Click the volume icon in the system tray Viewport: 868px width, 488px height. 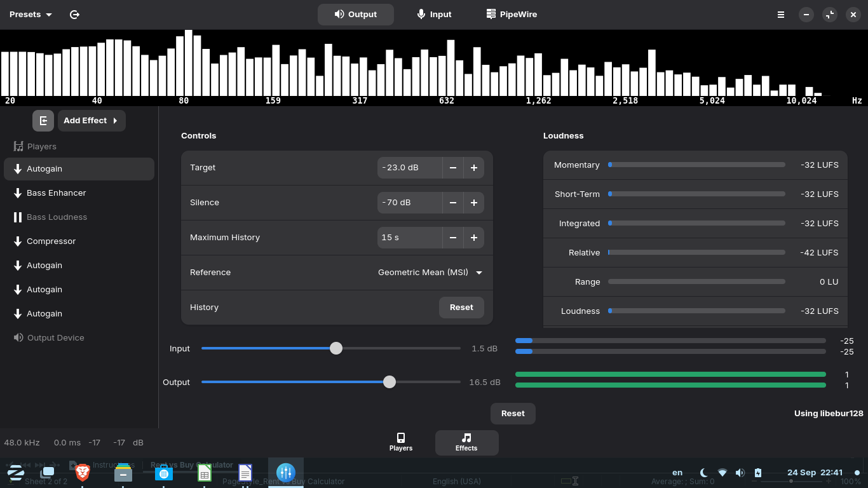click(740, 473)
